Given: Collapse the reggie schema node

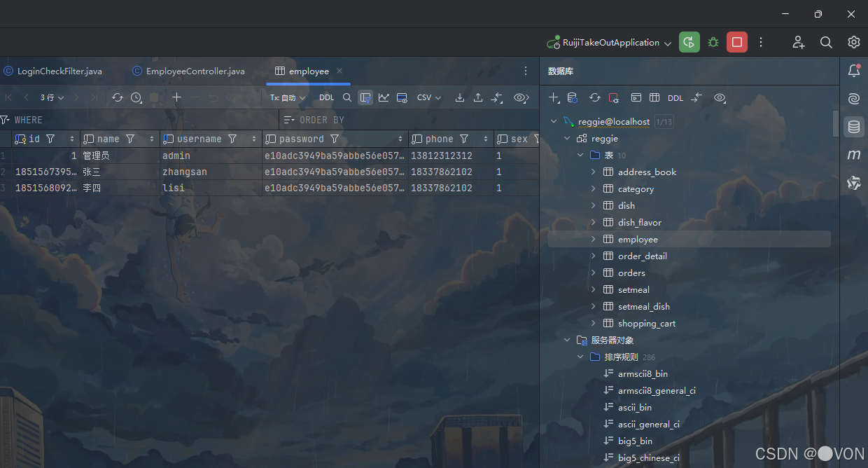Looking at the screenshot, I should point(567,139).
